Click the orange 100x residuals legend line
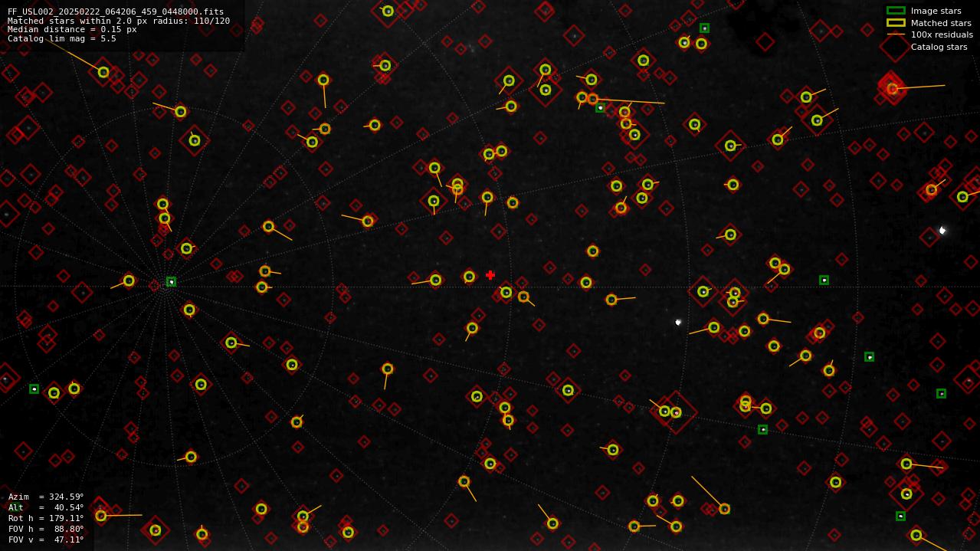 [896, 34]
